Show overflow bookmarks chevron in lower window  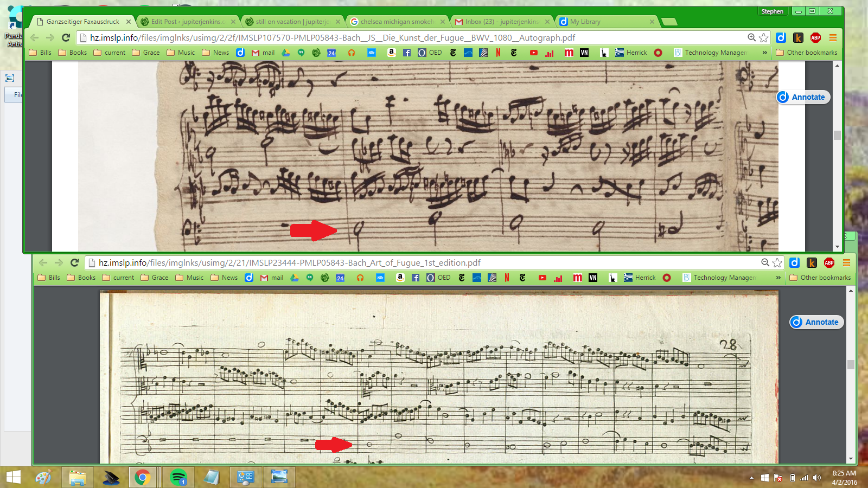pos(778,278)
